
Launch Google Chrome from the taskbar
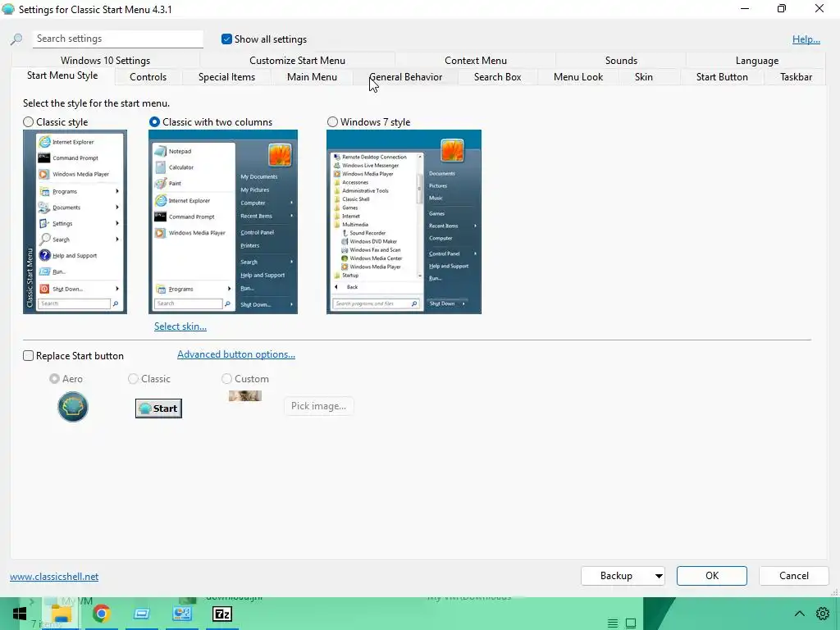tap(101, 614)
